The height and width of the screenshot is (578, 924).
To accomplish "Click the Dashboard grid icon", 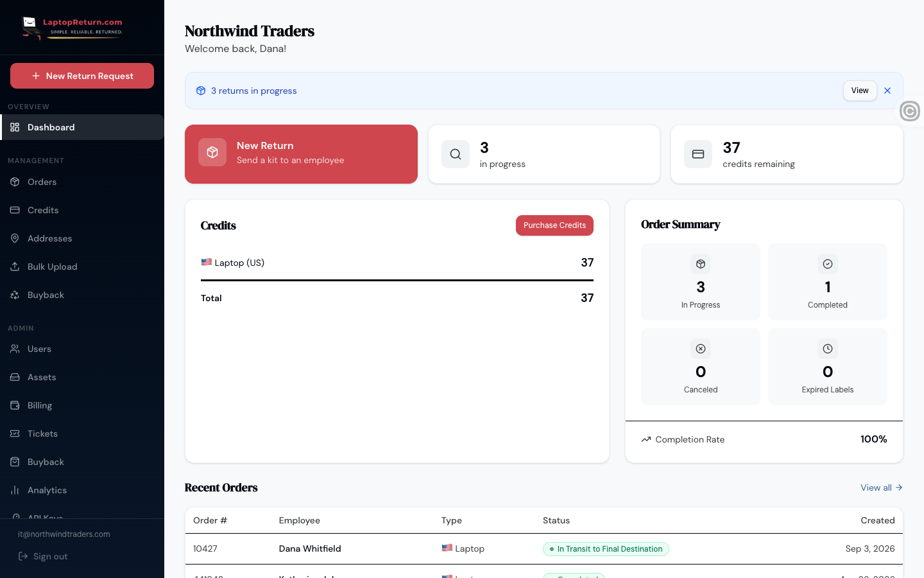I will (x=15, y=127).
